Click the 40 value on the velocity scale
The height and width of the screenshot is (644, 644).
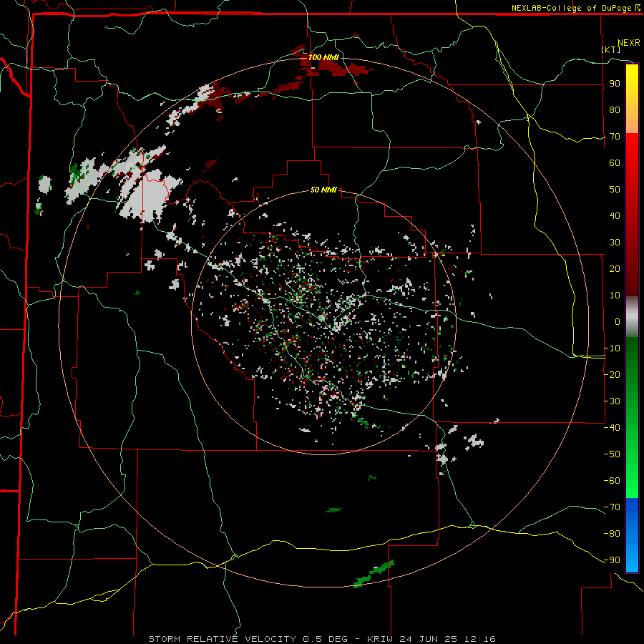[x=615, y=215]
